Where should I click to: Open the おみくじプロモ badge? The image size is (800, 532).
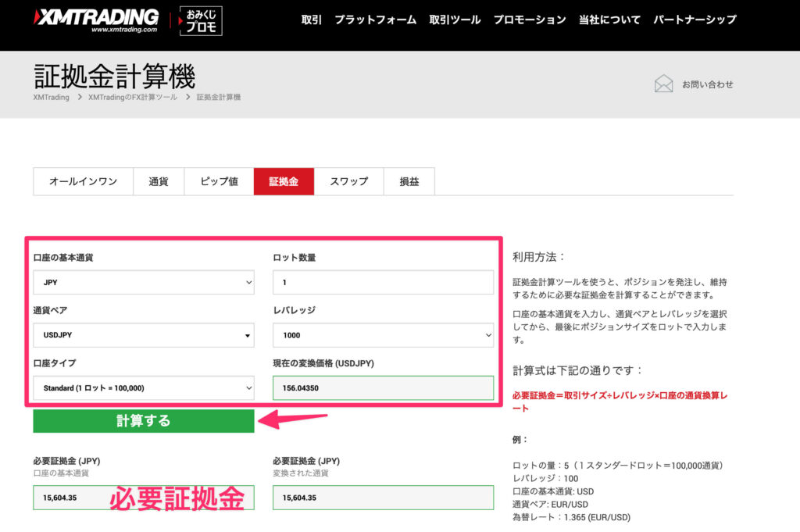(x=200, y=18)
